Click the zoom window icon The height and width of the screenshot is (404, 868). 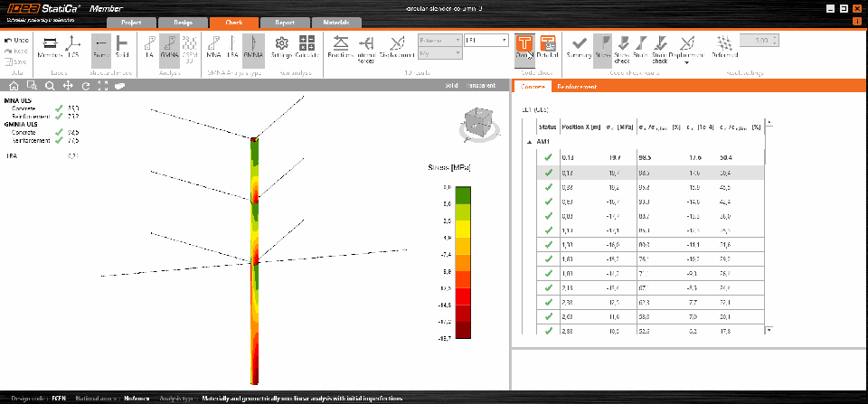click(32, 86)
